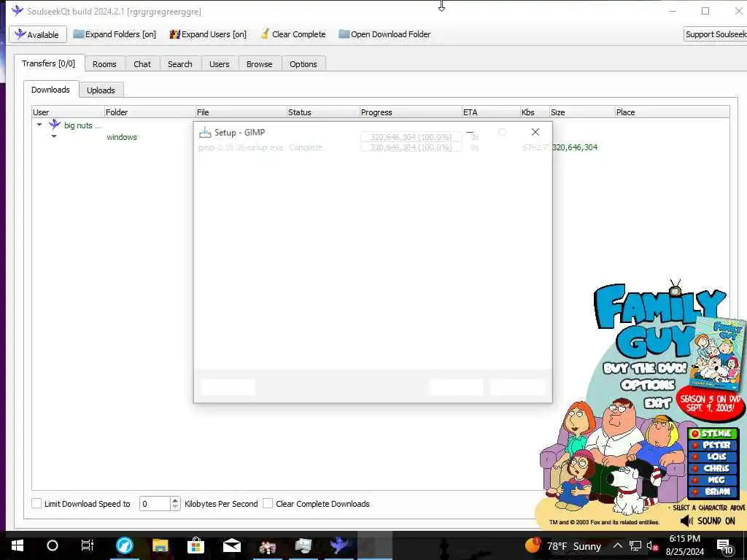The width and height of the screenshot is (747, 560).
Task: Switch to the Rooms tab
Action: (x=104, y=64)
